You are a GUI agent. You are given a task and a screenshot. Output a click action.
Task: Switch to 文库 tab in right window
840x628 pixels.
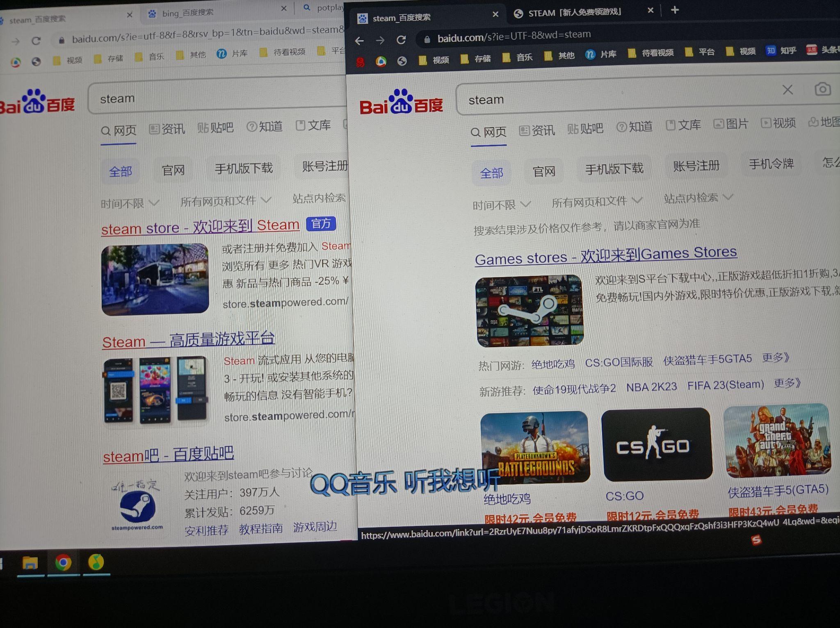tap(683, 125)
